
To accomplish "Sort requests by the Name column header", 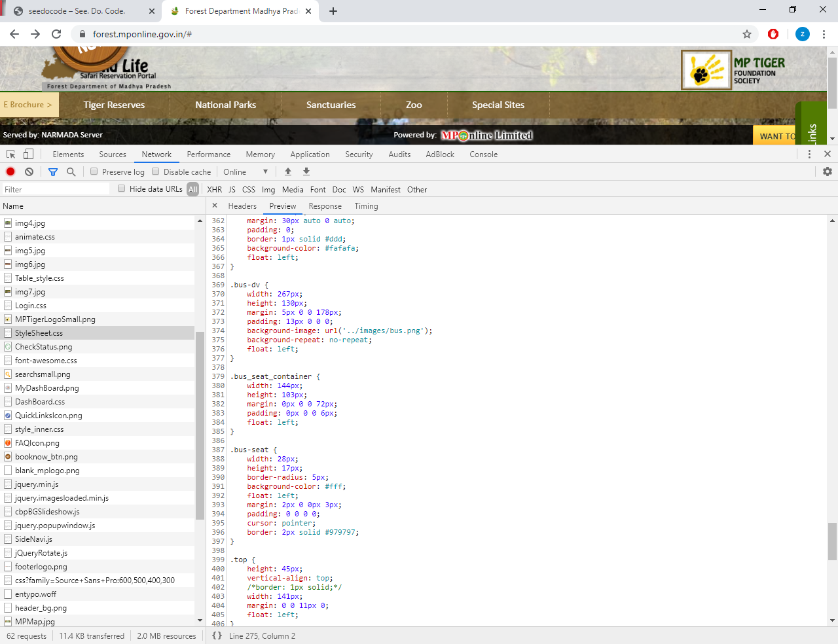I will (x=103, y=206).
